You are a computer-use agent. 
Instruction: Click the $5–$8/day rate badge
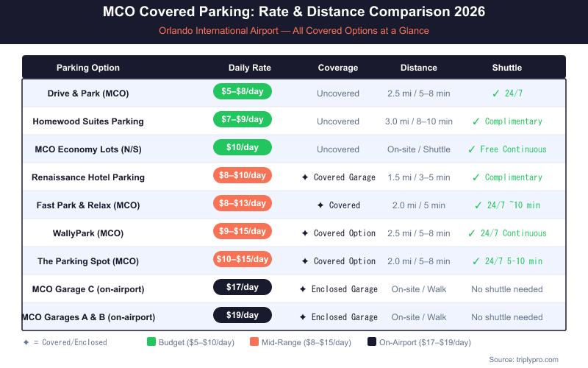tap(243, 91)
